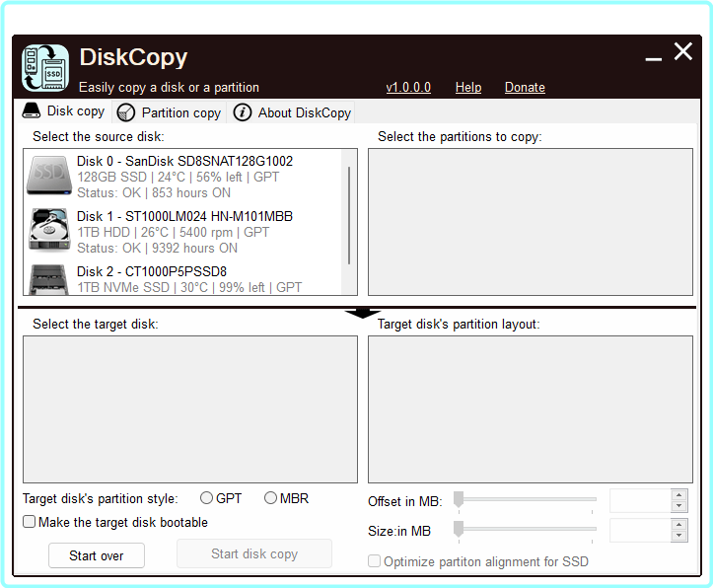Image resolution: width=713 pixels, height=588 pixels.
Task: Select the SanDisk SSD drive icon
Action: click(x=49, y=175)
